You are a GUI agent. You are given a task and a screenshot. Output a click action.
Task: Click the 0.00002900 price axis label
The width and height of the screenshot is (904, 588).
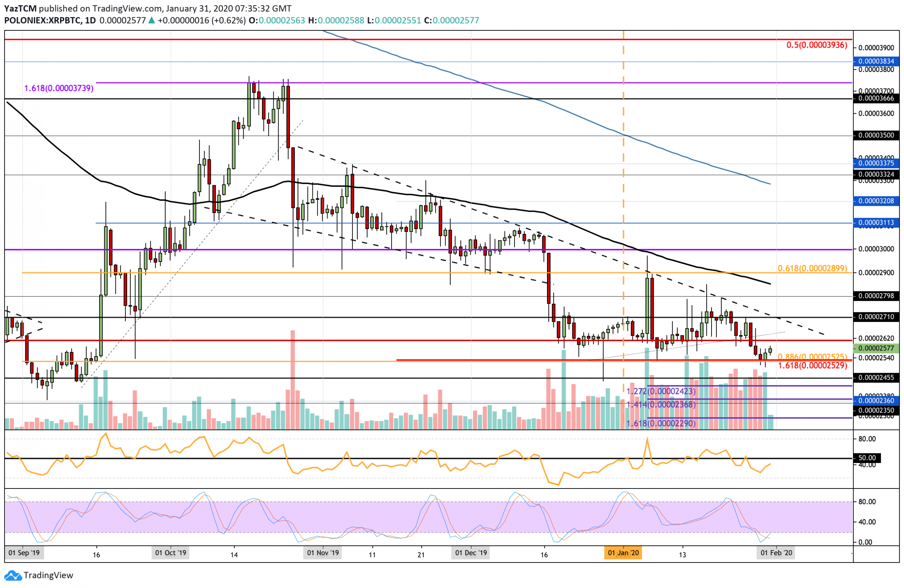[x=876, y=273]
